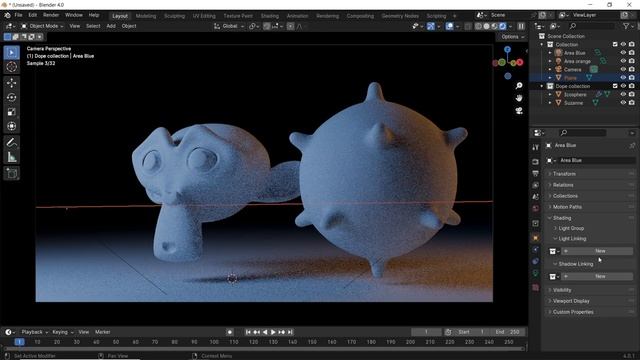Choose the Move tool
Screen dimensions: 640x360
point(11,83)
